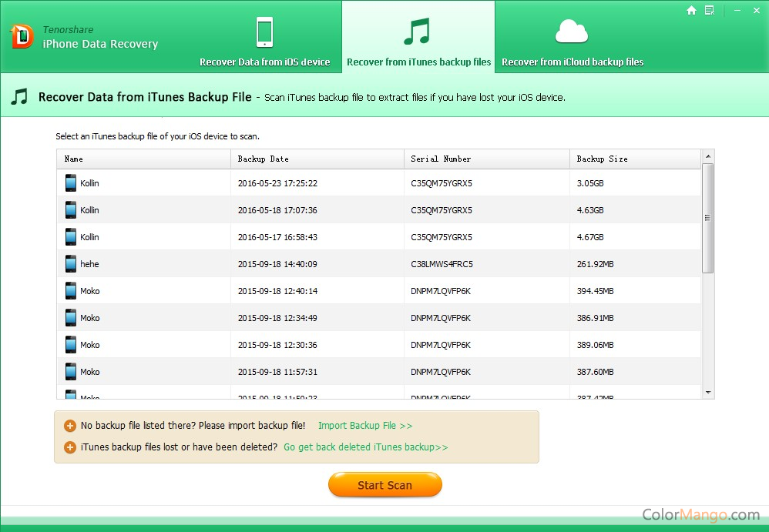Click date 2015-09-18 14:40:09

pyautogui.click(x=277, y=264)
